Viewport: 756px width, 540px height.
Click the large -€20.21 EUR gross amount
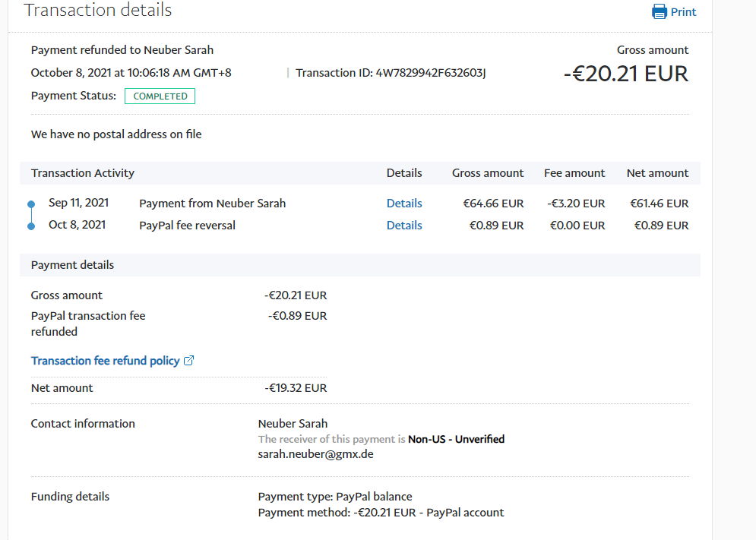[x=625, y=74]
